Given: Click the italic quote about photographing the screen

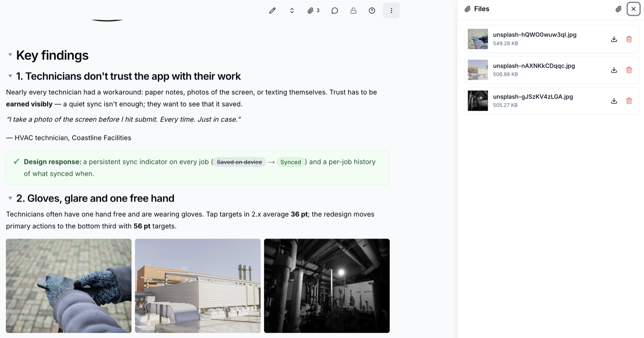Looking at the screenshot, I should (x=124, y=119).
